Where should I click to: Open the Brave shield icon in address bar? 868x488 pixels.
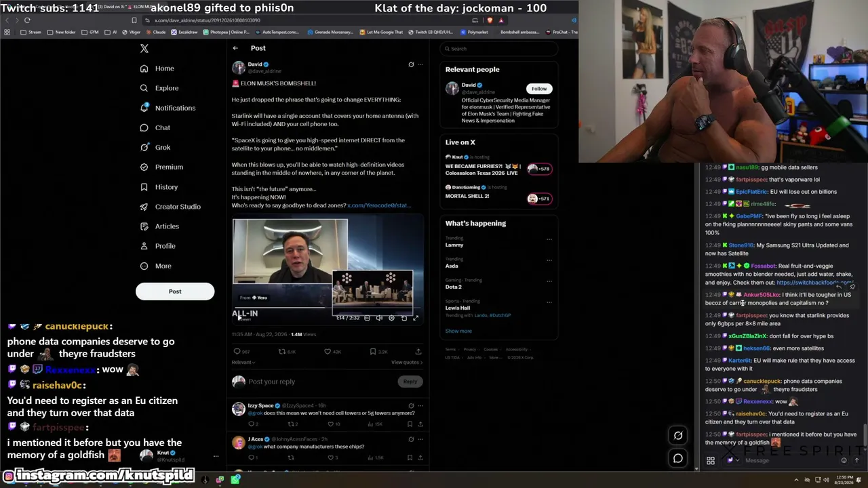pos(490,20)
